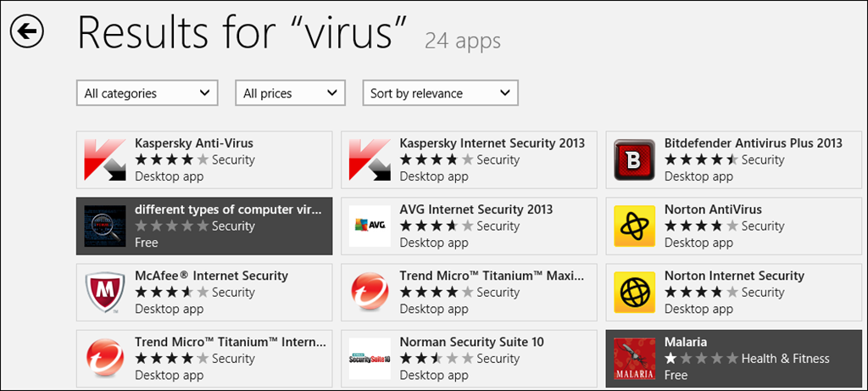Image resolution: width=868 pixels, height=391 pixels.
Task: Go back using the arrow button
Action: point(27,31)
